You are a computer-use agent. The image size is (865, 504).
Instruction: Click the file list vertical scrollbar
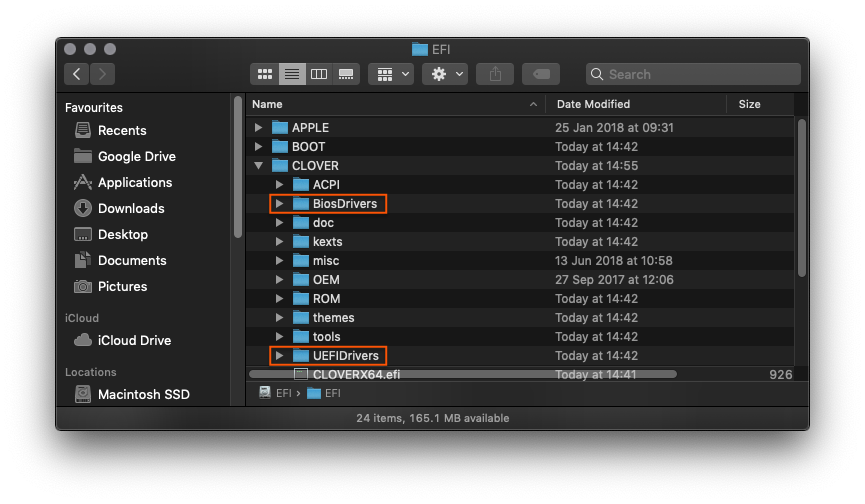[x=802, y=199]
